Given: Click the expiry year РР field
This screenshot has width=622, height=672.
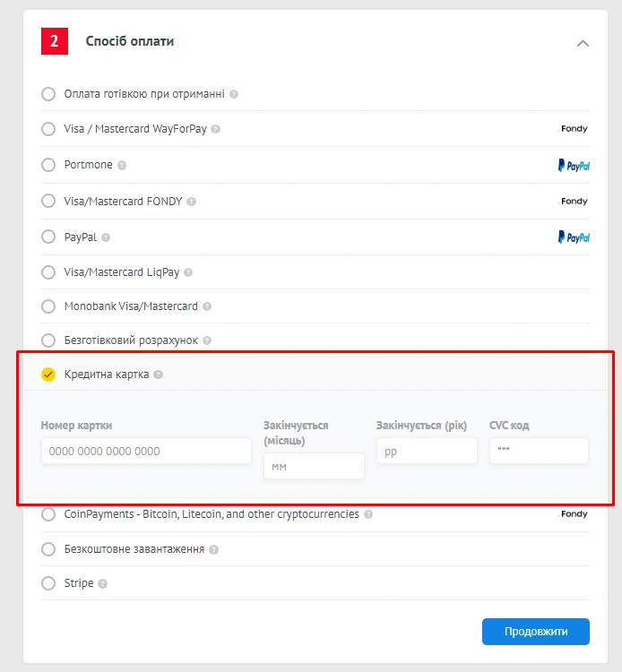Looking at the screenshot, I should click(x=427, y=451).
